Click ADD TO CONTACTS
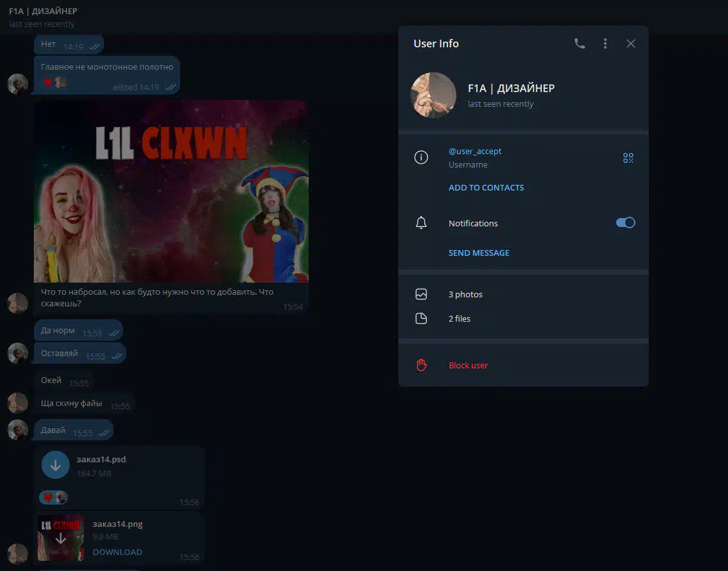Viewport: 728px width, 571px height. point(486,188)
